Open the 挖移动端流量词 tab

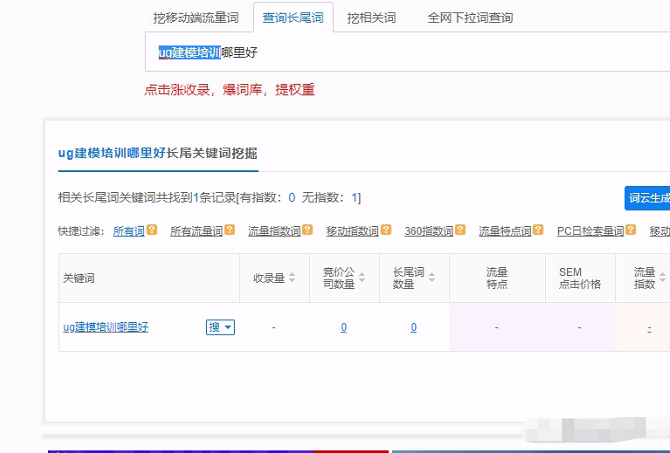coord(196,18)
